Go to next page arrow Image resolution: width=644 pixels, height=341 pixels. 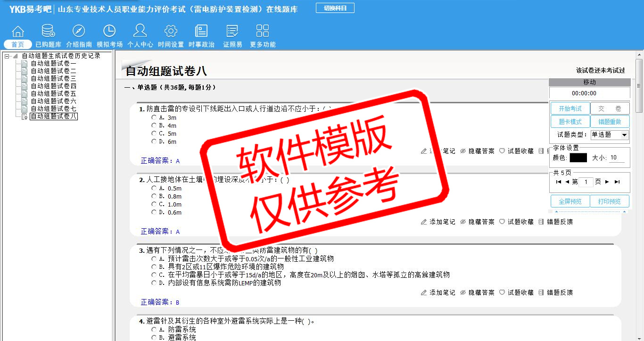[x=607, y=182]
